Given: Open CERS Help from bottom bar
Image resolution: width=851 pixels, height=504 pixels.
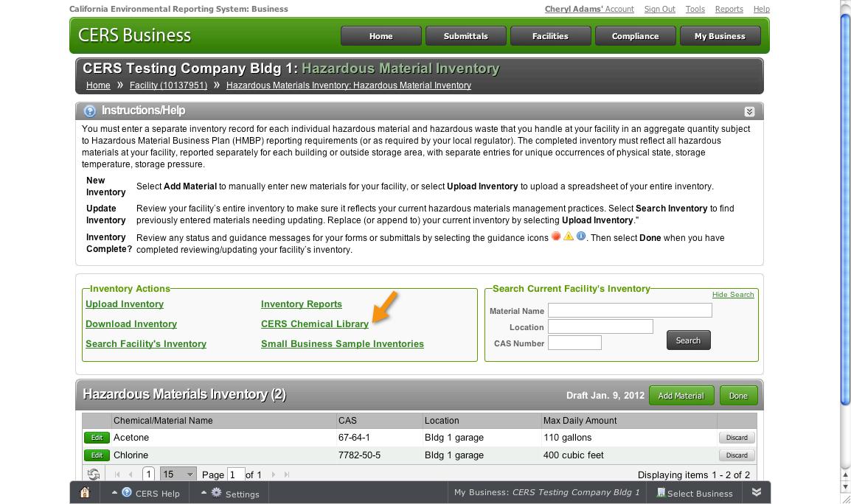Looking at the screenshot, I should click(145, 493).
